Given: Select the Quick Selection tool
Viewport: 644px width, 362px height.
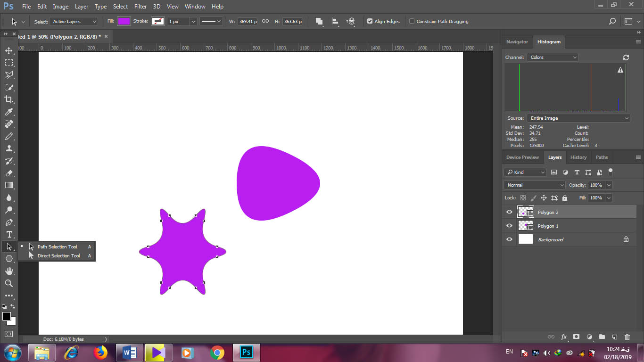Looking at the screenshot, I should tap(9, 87).
